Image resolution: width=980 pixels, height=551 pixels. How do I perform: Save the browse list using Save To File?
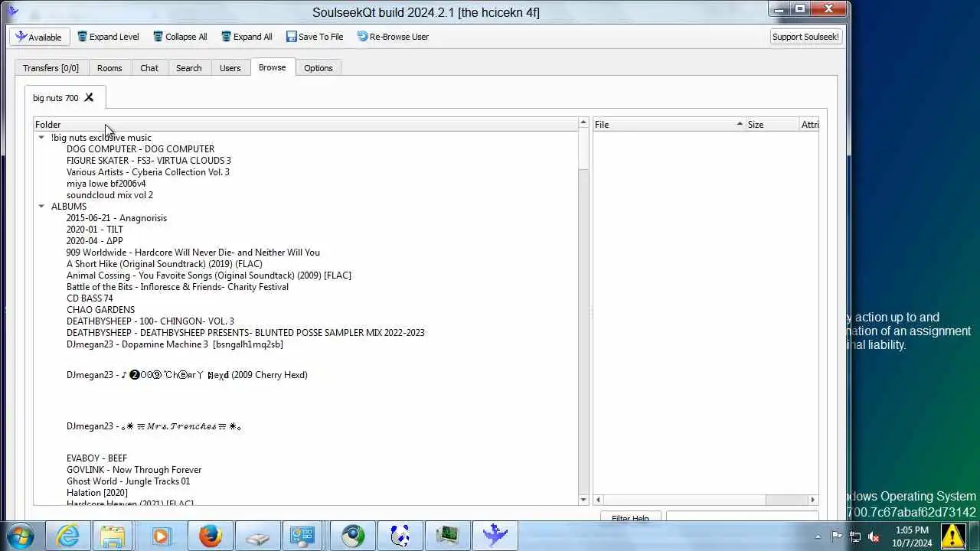click(x=315, y=37)
